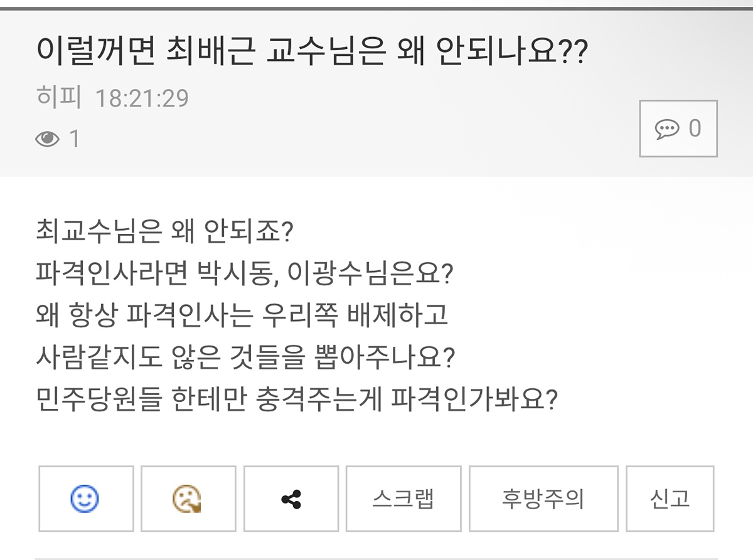Click the blue smiley recommend icon
The image size is (753, 560).
85,499
